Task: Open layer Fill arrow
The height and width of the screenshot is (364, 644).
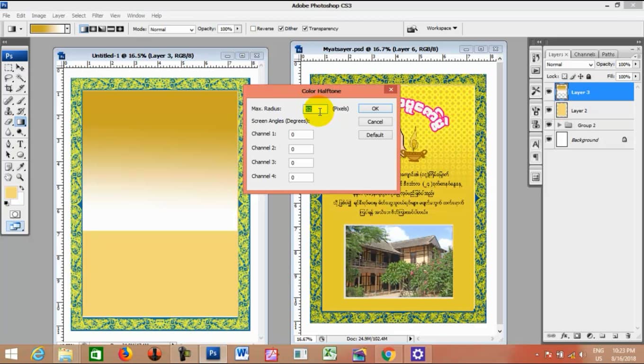Action: 635,76
